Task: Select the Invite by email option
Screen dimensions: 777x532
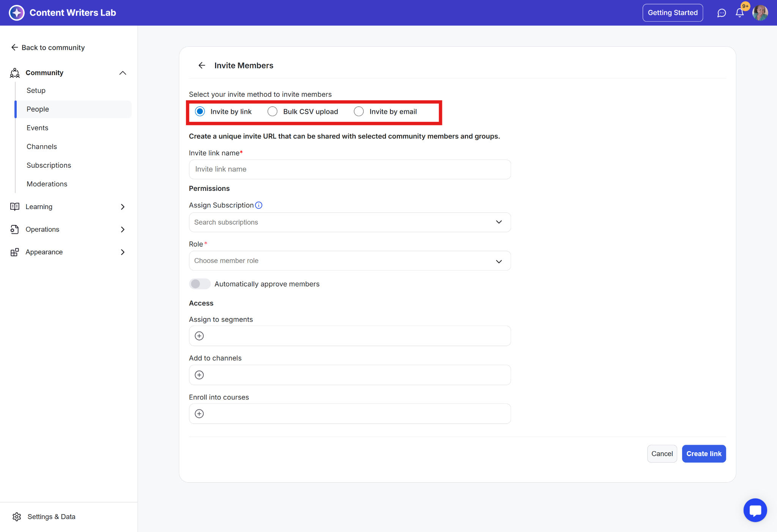Action: click(359, 112)
